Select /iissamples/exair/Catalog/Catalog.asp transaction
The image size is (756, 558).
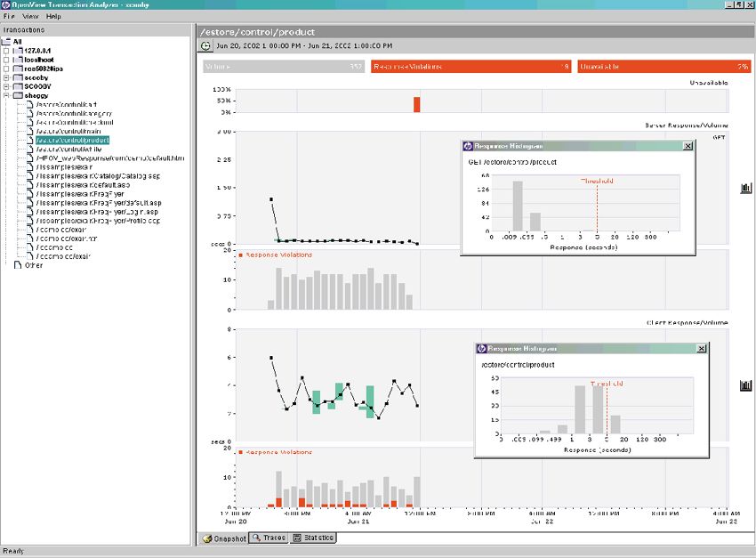click(x=98, y=176)
